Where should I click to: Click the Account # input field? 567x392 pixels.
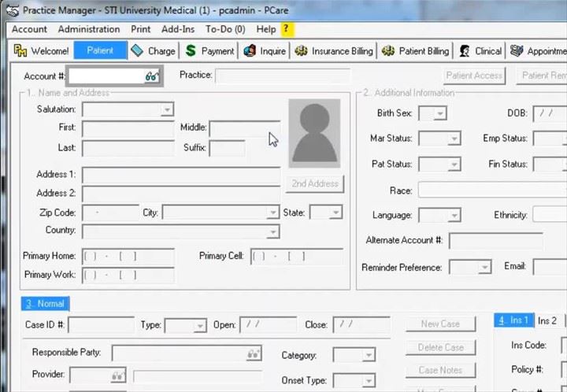107,76
